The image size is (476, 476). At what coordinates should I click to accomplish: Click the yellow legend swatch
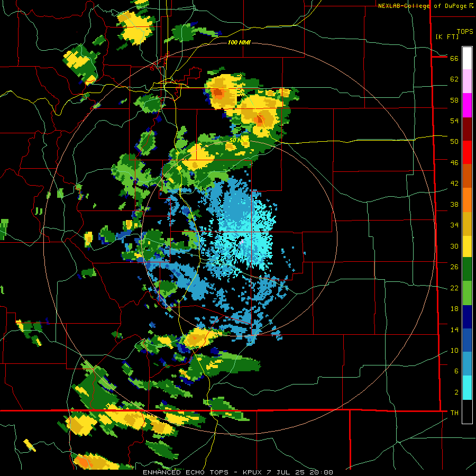point(467,246)
